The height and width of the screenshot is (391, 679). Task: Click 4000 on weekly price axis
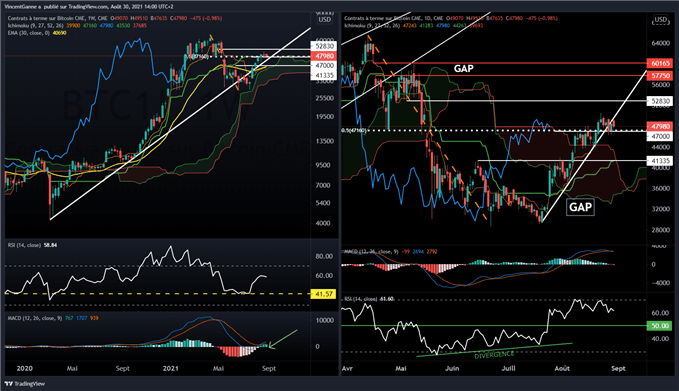point(323,223)
